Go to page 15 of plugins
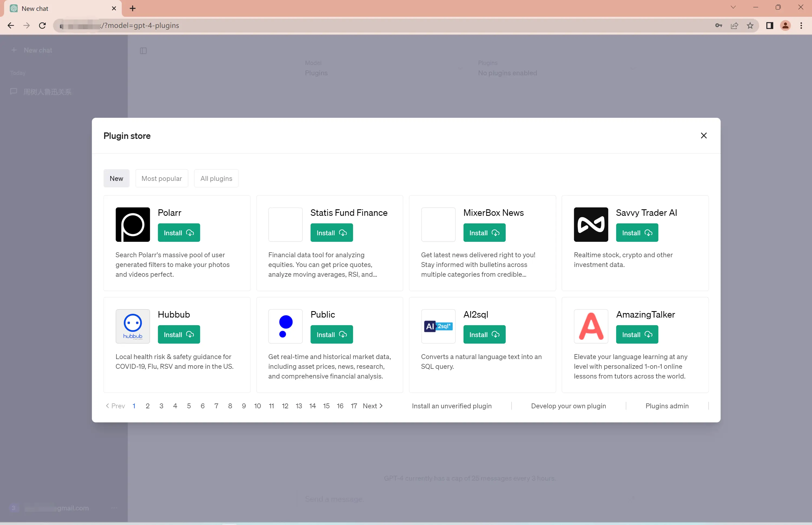The height and width of the screenshot is (525, 812). (x=326, y=406)
